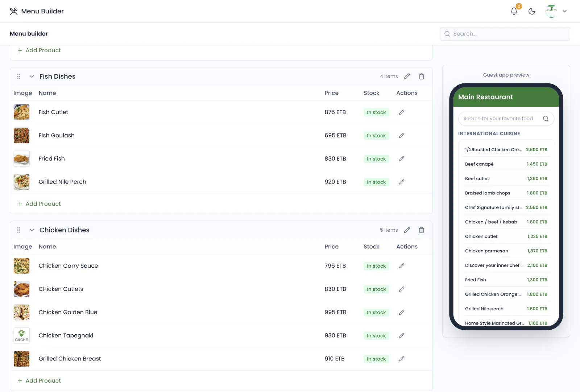The width and height of the screenshot is (580, 392).
Task: Edit the Chicken Carry Souce product
Action: 402,266
